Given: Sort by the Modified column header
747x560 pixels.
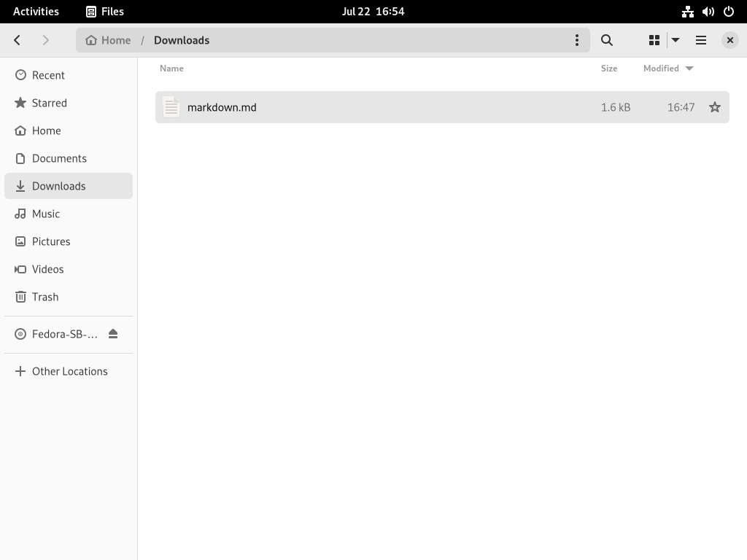Looking at the screenshot, I should pyautogui.click(x=668, y=68).
